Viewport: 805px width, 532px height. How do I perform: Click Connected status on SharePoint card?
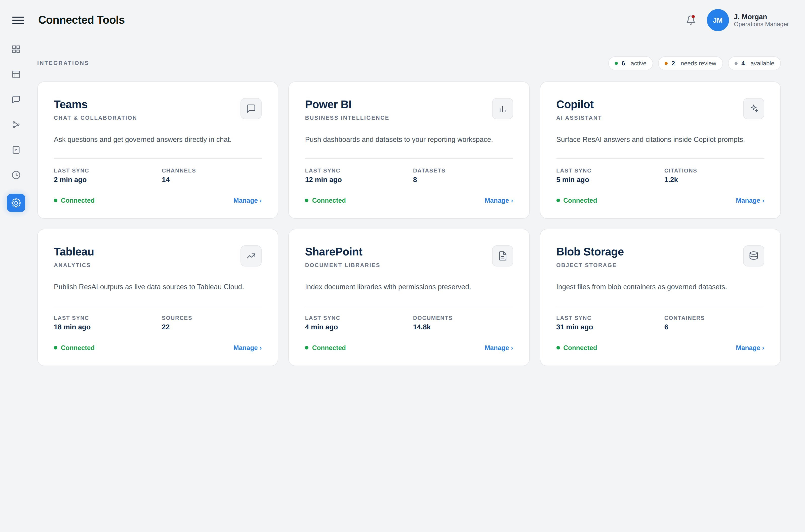325,348
